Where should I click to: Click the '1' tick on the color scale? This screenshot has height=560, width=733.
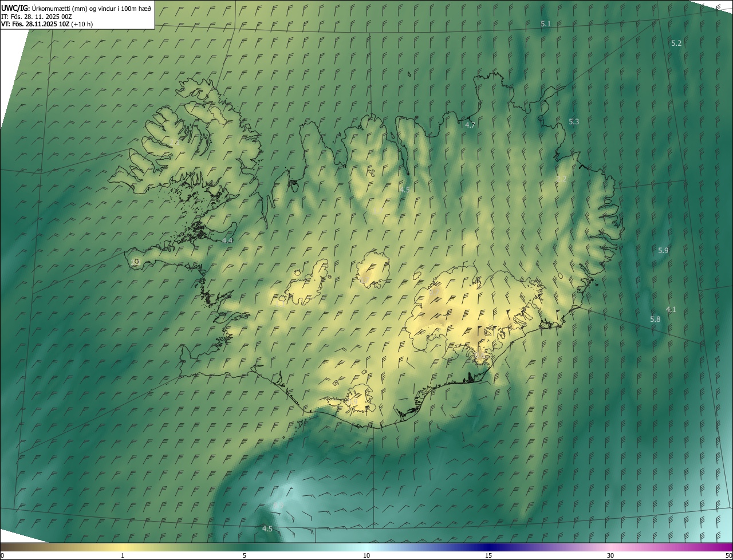(x=123, y=555)
